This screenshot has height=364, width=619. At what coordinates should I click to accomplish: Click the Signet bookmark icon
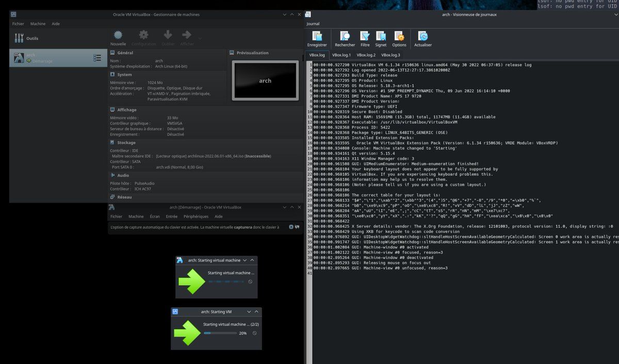point(381,37)
